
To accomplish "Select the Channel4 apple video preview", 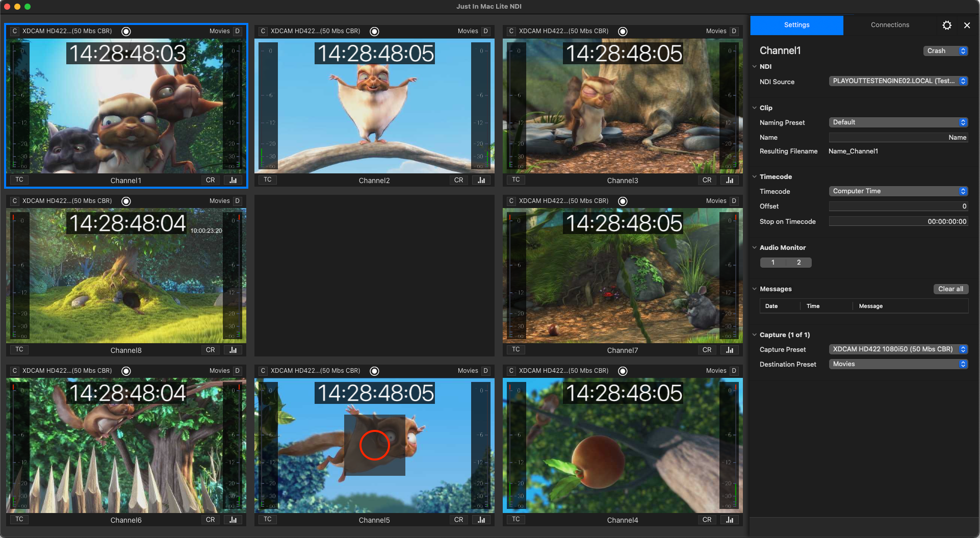I will click(623, 446).
